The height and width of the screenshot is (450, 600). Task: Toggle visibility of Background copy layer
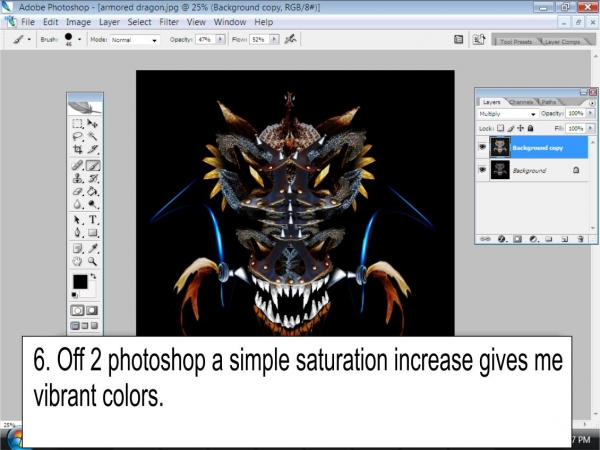coord(482,147)
